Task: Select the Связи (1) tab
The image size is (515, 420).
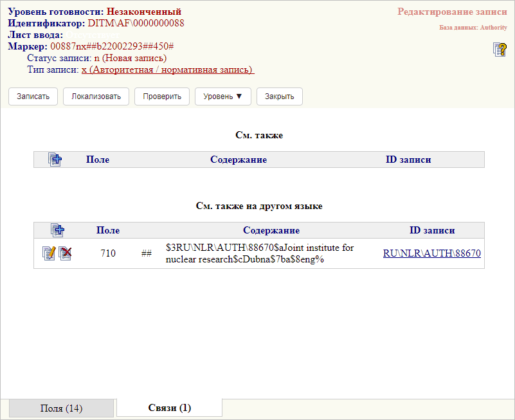Action: (170, 408)
